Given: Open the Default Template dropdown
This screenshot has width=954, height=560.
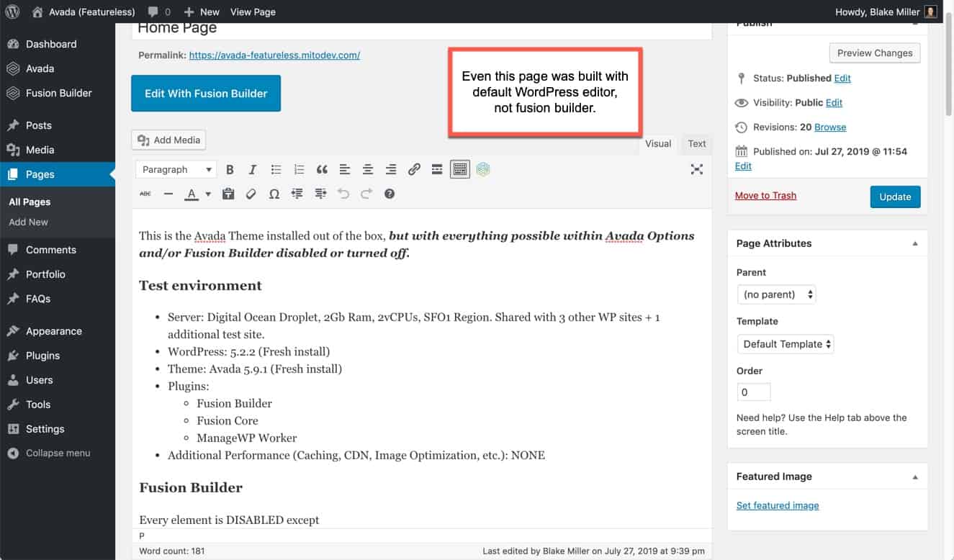Looking at the screenshot, I should point(786,344).
